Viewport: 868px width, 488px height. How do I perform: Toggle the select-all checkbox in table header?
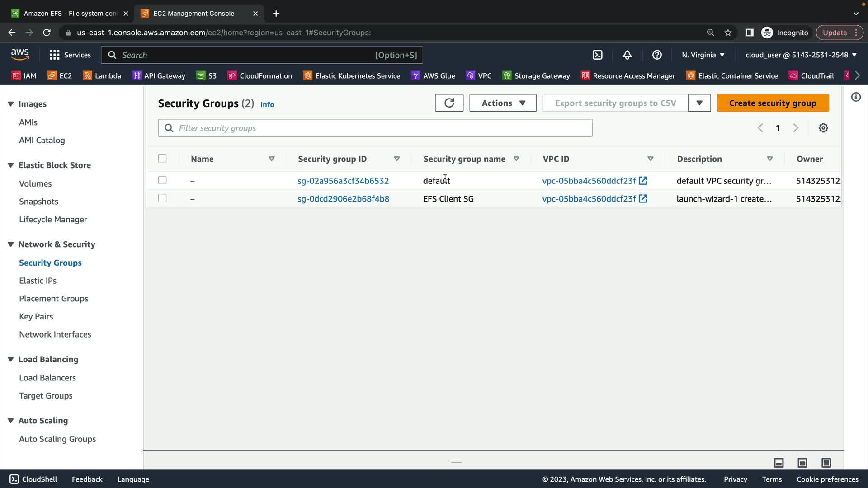[162, 158]
